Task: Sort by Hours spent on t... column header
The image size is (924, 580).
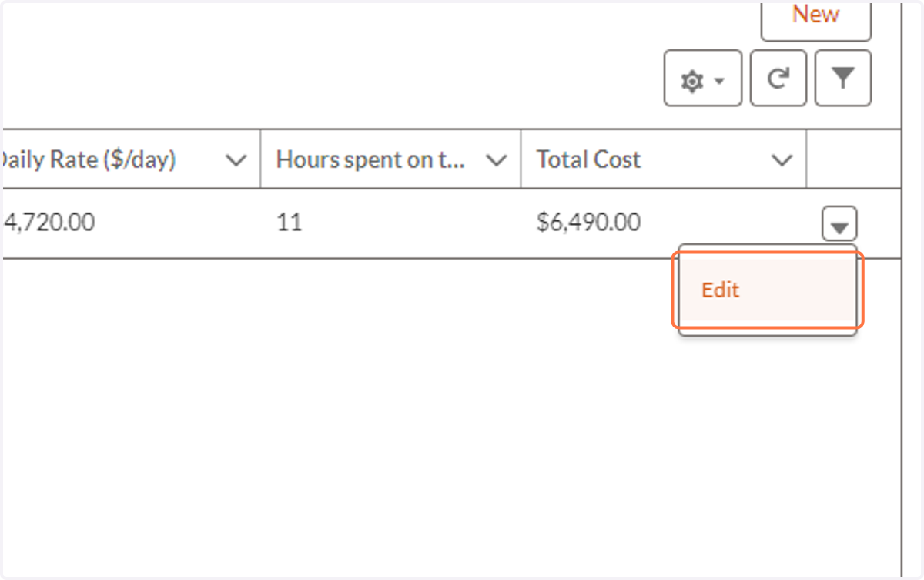Action: tap(371, 159)
